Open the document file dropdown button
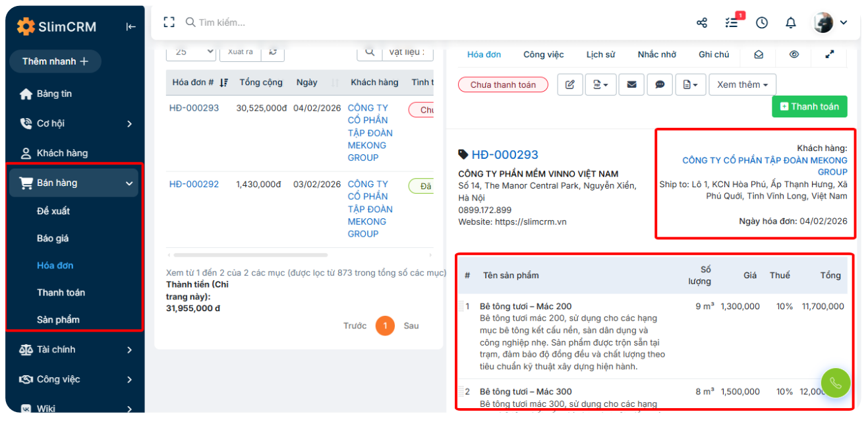Viewport: 868px width, 422px height. coord(691,84)
